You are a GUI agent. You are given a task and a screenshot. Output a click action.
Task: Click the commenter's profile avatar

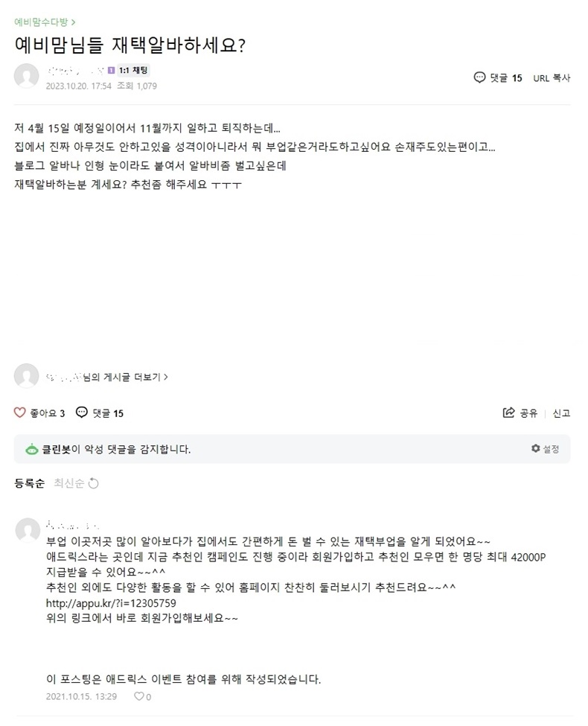27,530
